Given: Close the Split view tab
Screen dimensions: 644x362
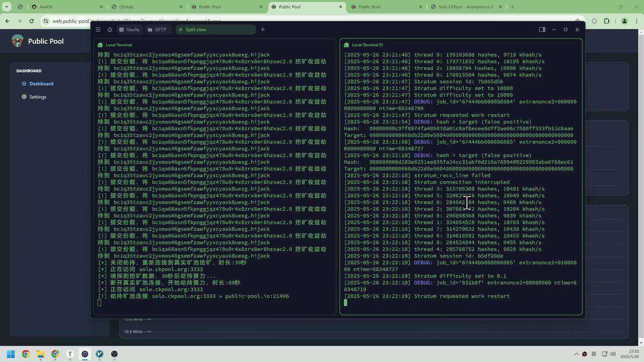Looking at the screenshot, I should [x=181, y=30].
